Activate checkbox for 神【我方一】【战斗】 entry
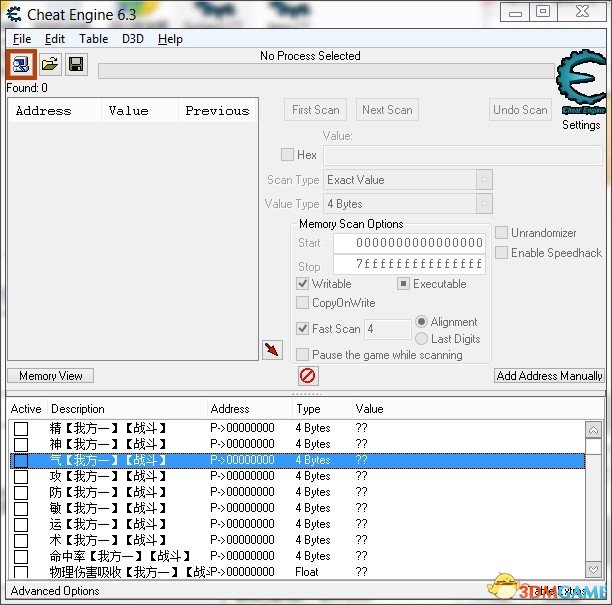Image resolution: width=612 pixels, height=605 pixels. point(21,444)
